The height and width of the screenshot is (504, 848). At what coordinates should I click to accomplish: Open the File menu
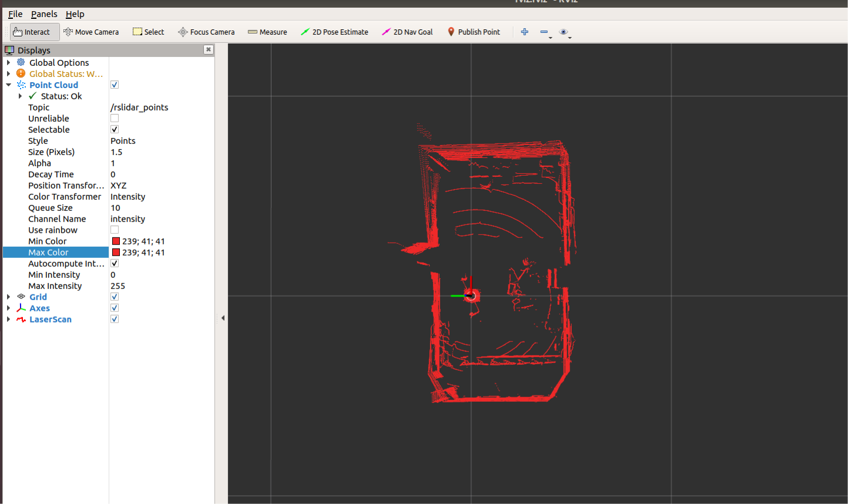15,14
